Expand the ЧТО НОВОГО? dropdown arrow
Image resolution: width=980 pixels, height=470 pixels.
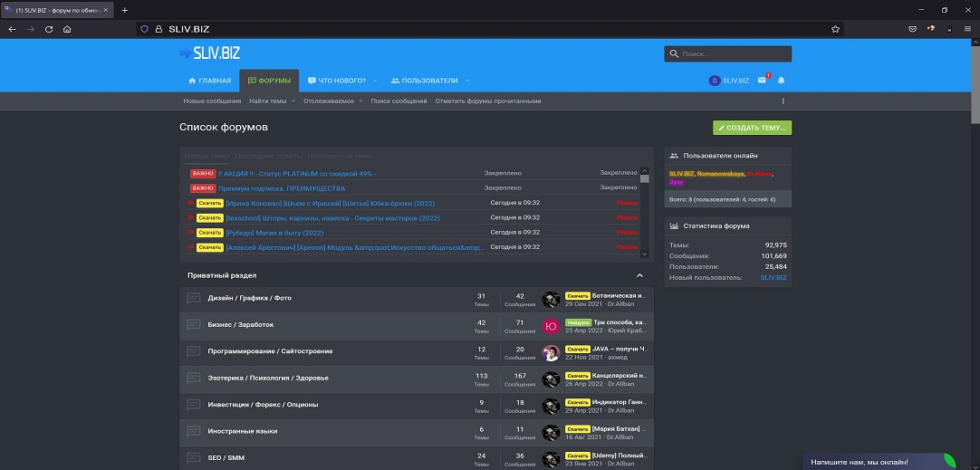[x=376, y=81]
